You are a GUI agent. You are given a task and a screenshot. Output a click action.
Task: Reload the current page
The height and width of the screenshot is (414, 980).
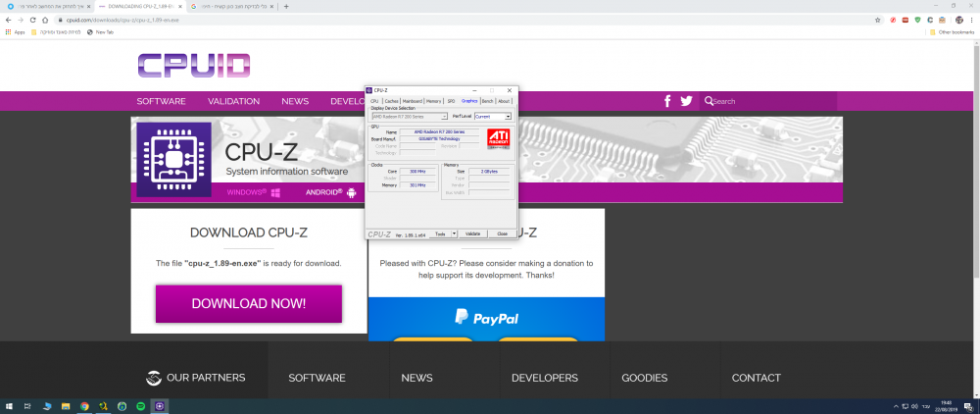(32, 20)
